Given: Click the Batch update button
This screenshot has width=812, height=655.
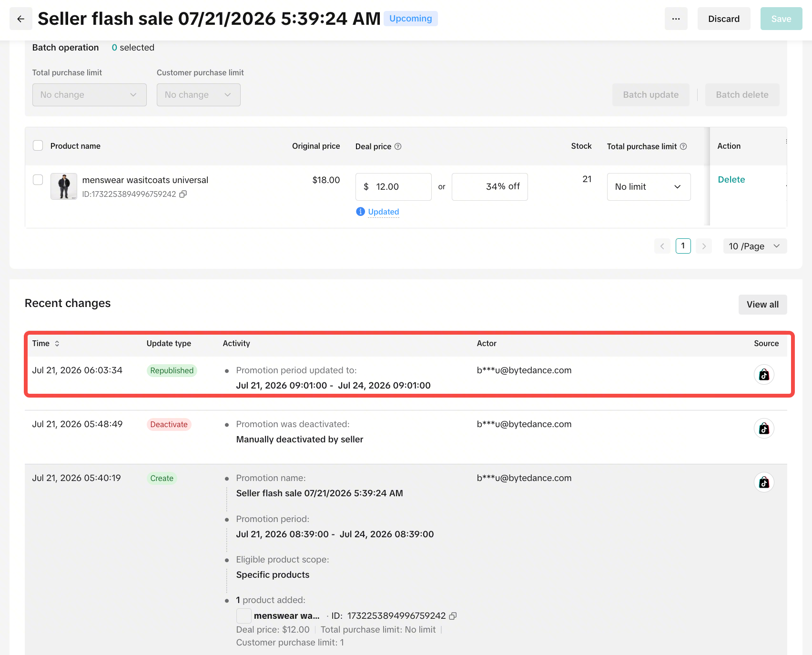Looking at the screenshot, I should pos(650,95).
